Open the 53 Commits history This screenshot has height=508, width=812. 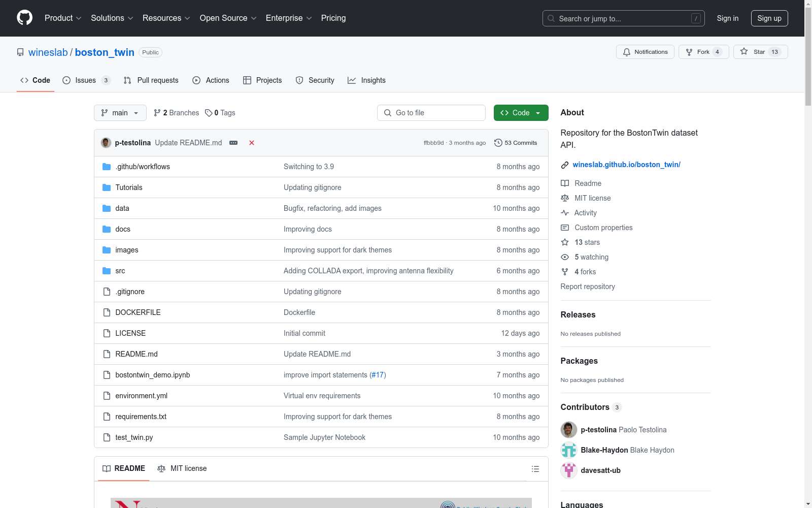(516, 143)
